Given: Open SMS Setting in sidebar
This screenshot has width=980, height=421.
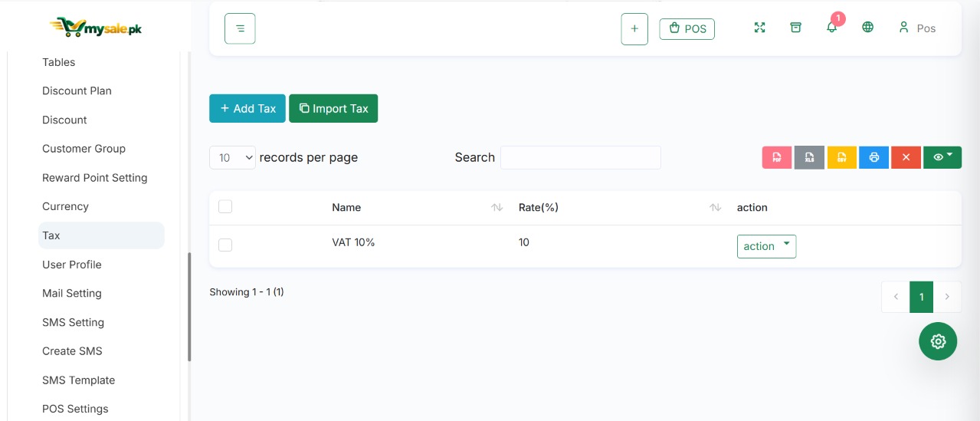Looking at the screenshot, I should pyautogui.click(x=73, y=322).
